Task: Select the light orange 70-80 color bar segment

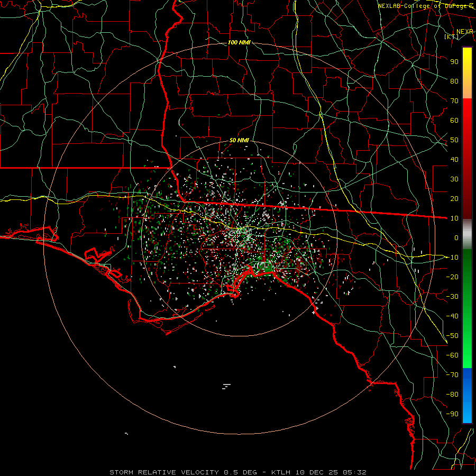Action: [x=467, y=89]
